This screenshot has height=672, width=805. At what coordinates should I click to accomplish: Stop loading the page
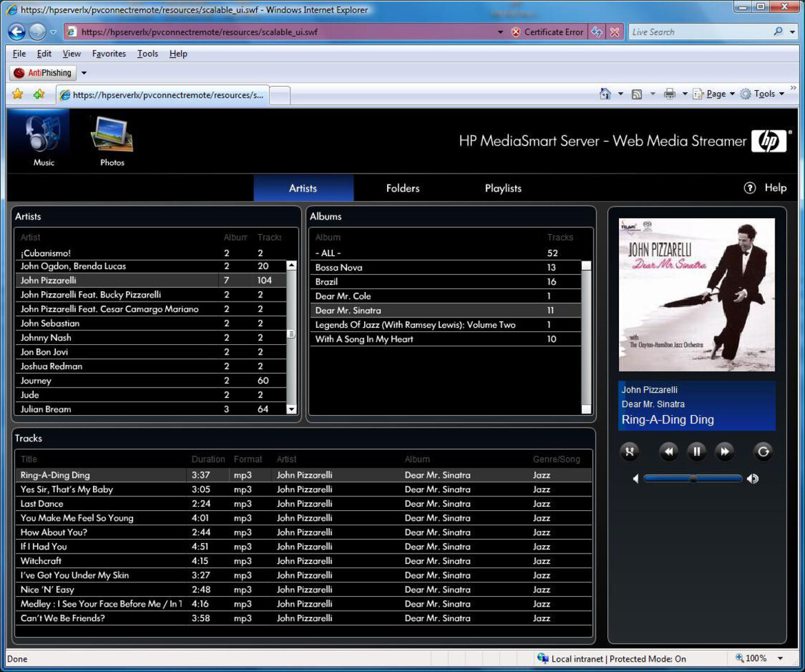[614, 32]
